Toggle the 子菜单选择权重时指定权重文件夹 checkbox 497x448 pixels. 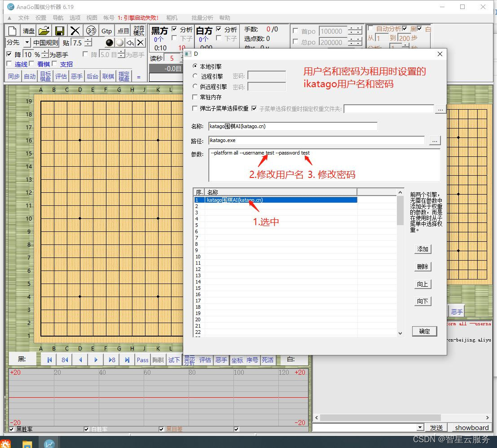point(254,108)
